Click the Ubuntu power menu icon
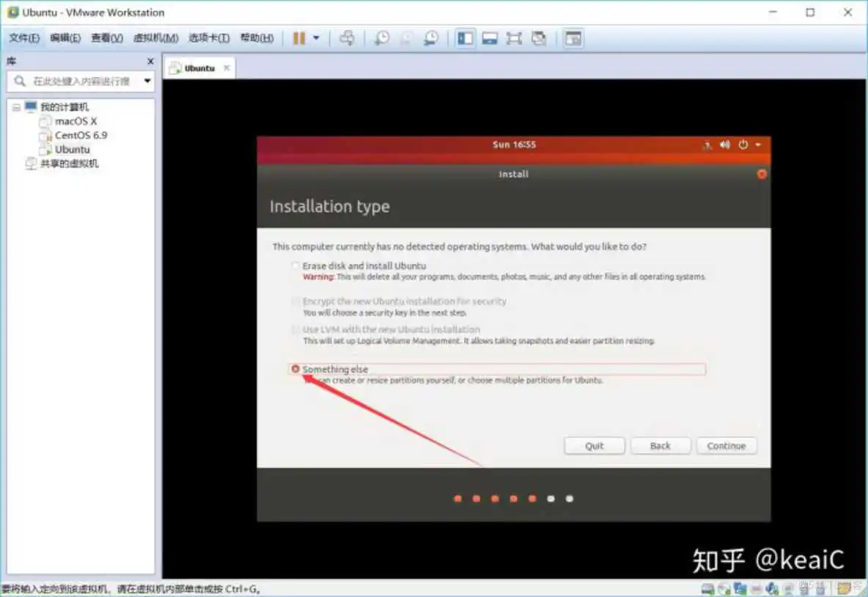868x597 pixels. 743,144
